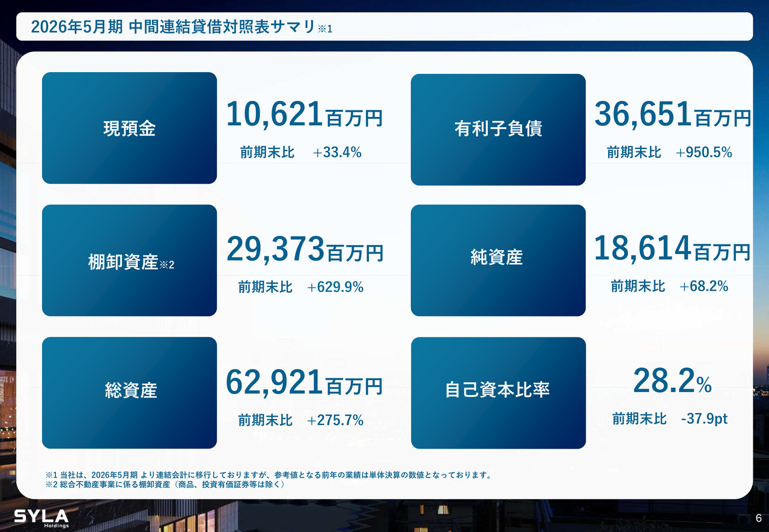Viewport: 769px width, 532px height.
Task: Click the 28.2% equity ratio value
Action: click(x=672, y=382)
